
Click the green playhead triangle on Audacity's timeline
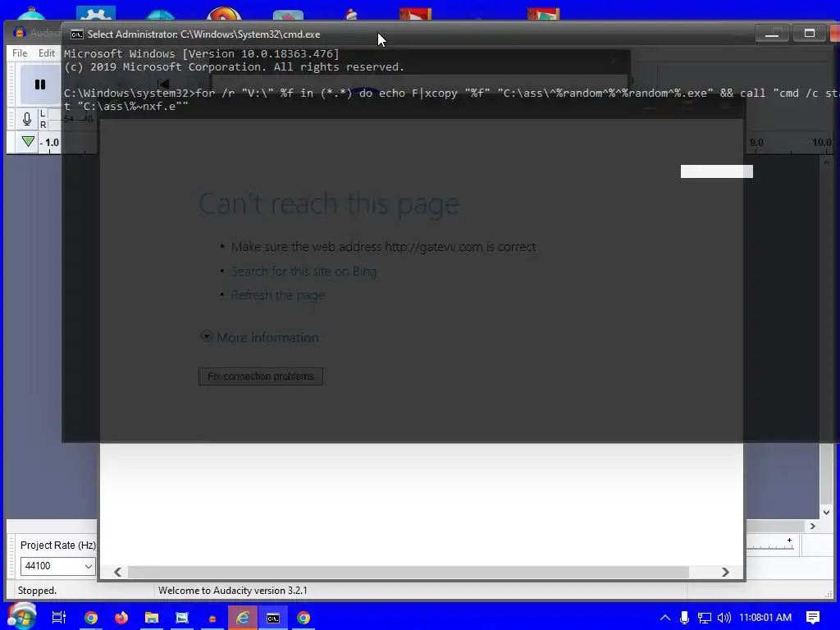(29, 141)
